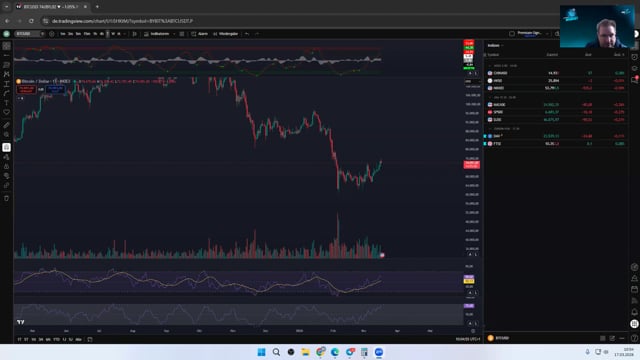Viewport: 640px width, 360px height.
Task: Click the compare or add symbol plus icon
Action: [x=51, y=34]
